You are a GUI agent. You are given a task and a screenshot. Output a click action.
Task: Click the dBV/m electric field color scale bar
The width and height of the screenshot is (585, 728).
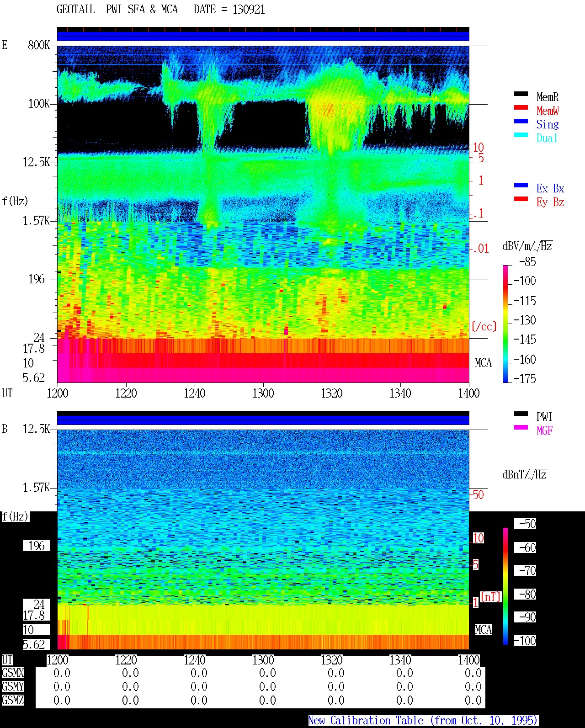(x=505, y=324)
